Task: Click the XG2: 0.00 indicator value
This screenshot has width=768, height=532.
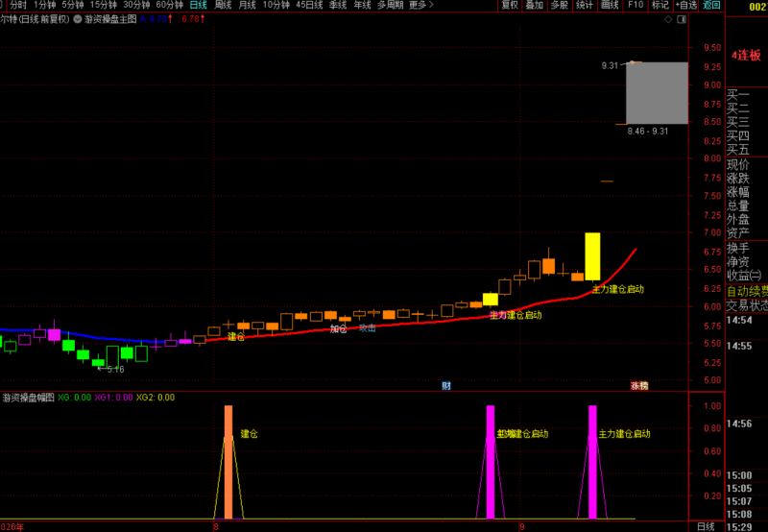Action: [156, 398]
